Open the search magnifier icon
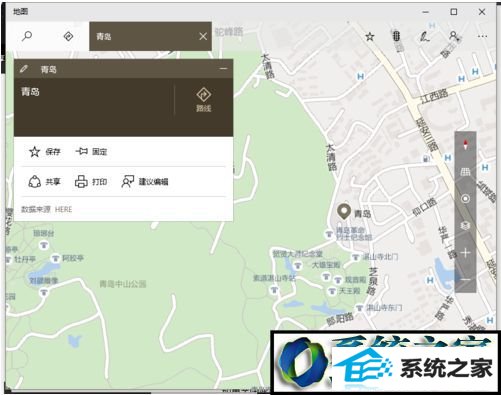Image resolution: width=501 pixels, height=395 pixels. [x=27, y=36]
